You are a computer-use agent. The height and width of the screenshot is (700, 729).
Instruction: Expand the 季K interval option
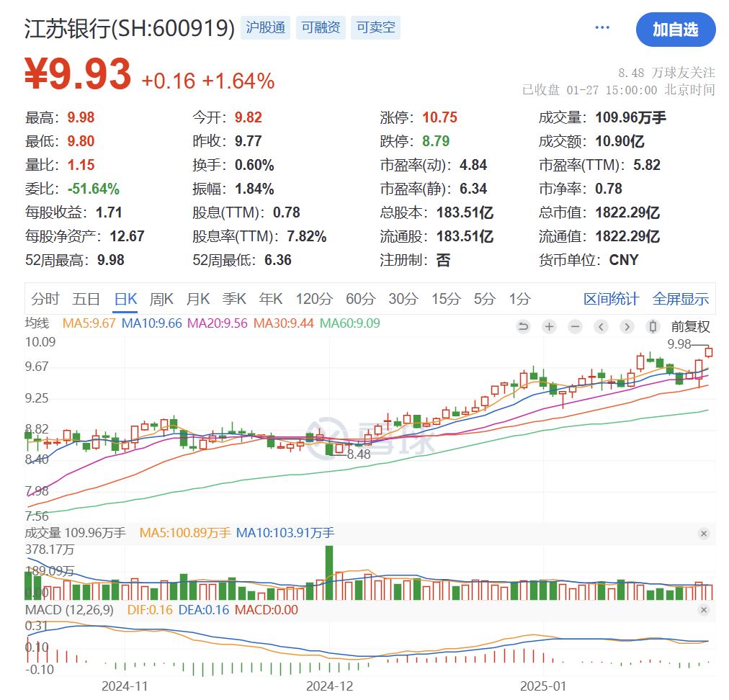point(234,298)
